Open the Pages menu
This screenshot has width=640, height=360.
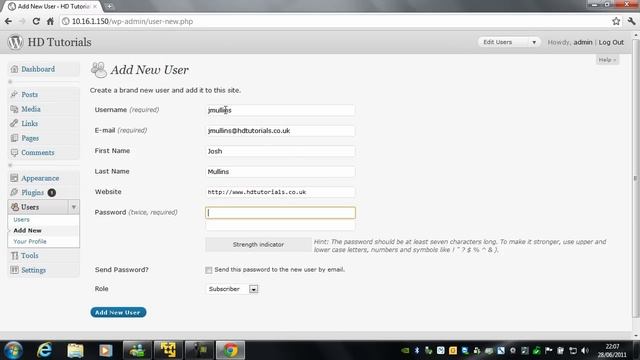tap(30, 138)
